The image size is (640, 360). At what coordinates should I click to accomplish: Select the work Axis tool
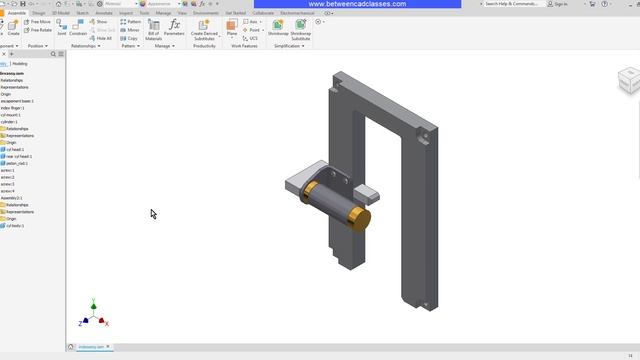pyautogui.click(x=251, y=22)
